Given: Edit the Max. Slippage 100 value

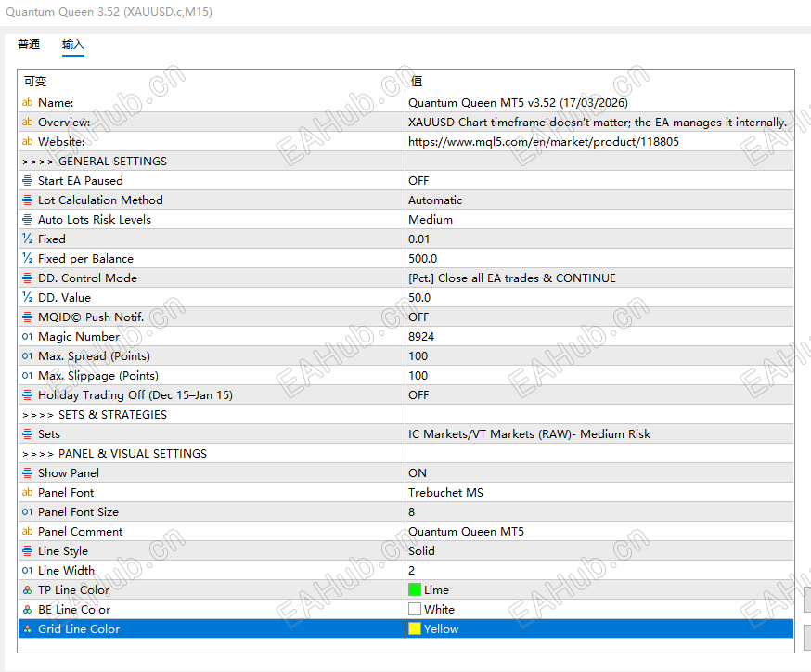Looking at the screenshot, I should pos(599,376).
